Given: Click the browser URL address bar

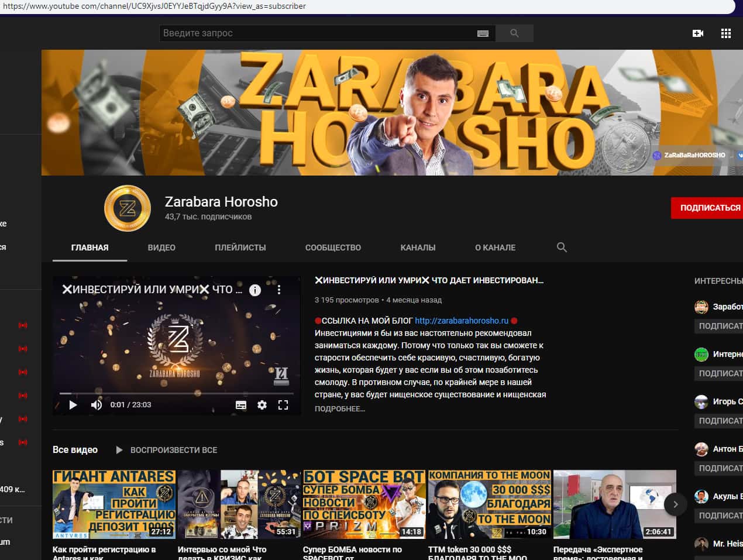Looking at the screenshot, I should click(367, 6).
